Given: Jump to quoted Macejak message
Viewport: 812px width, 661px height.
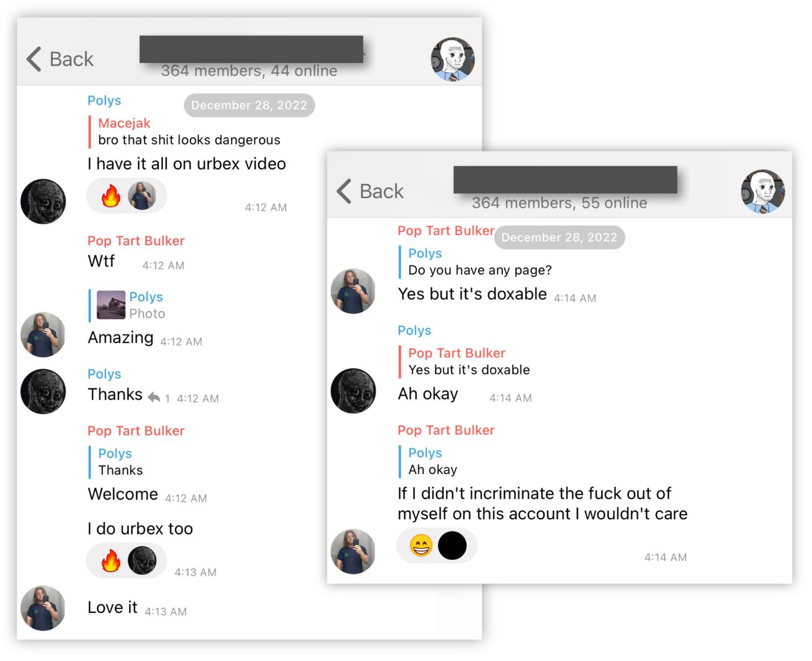Looking at the screenshot, I should [x=189, y=132].
